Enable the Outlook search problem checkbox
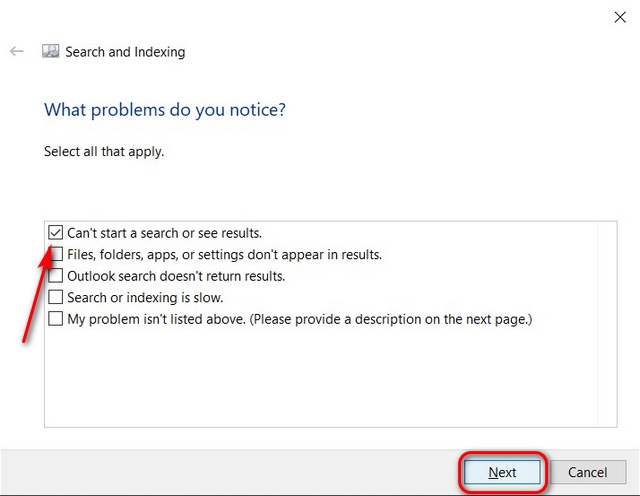The height and width of the screenshot is (496, 640). (55, 276)
